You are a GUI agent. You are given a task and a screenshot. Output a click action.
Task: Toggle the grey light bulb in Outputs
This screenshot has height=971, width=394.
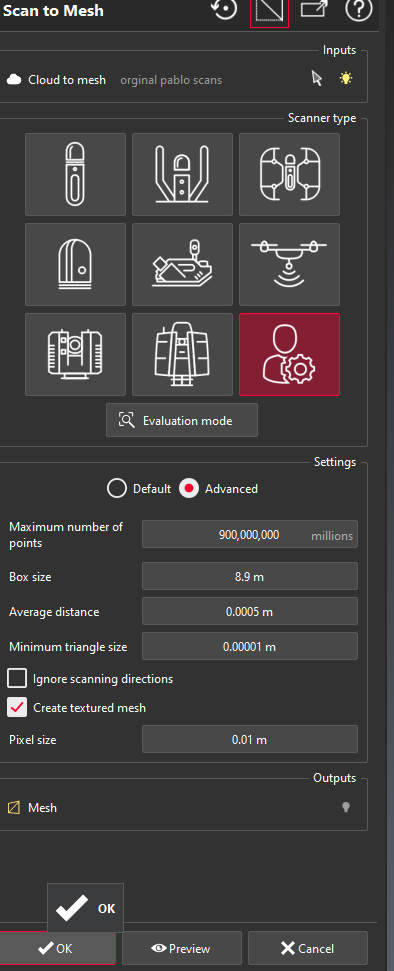pos(346,807)
